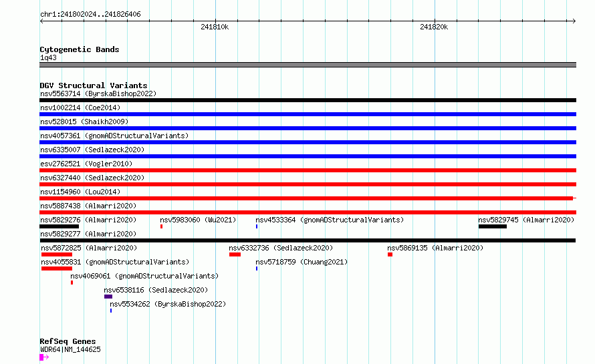Click the right arrow of the ruler
Screen dimensions: 595x364
point(574,21)
